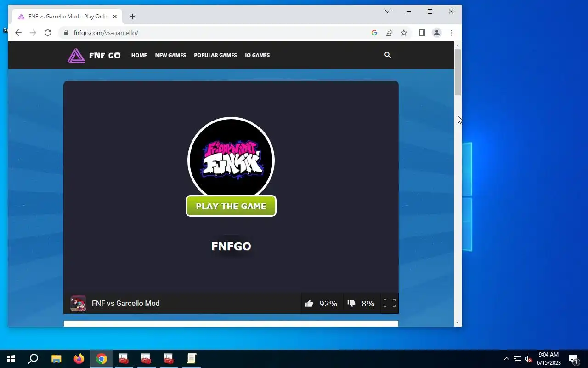Click the forward navigation arrow

click(33, 33)
